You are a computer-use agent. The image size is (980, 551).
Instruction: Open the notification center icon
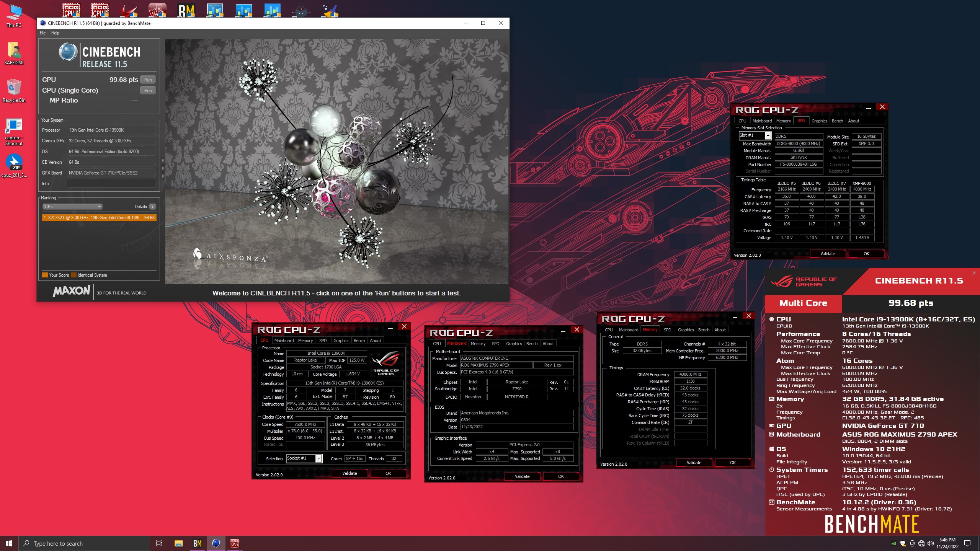coord(967,543)
